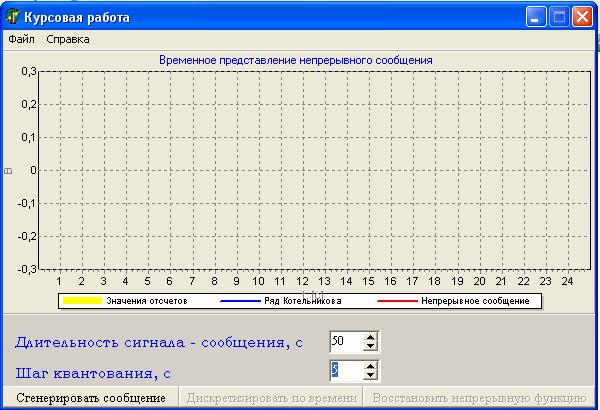Click the application icon in title bar
Viewport: 600px width, 410px height.
click(13, 17)
